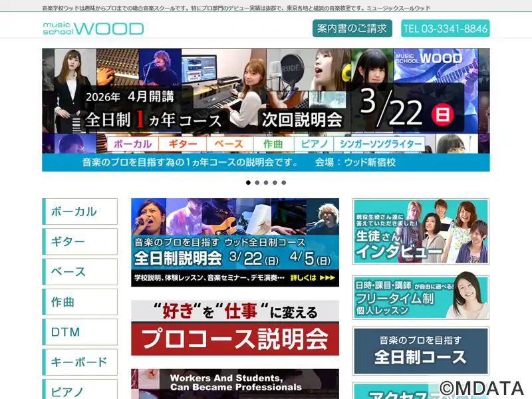The width and height of the screenshot is (532, 399).
Task: Open the ピアノ sidebar menu item
Action: (80, 389)
